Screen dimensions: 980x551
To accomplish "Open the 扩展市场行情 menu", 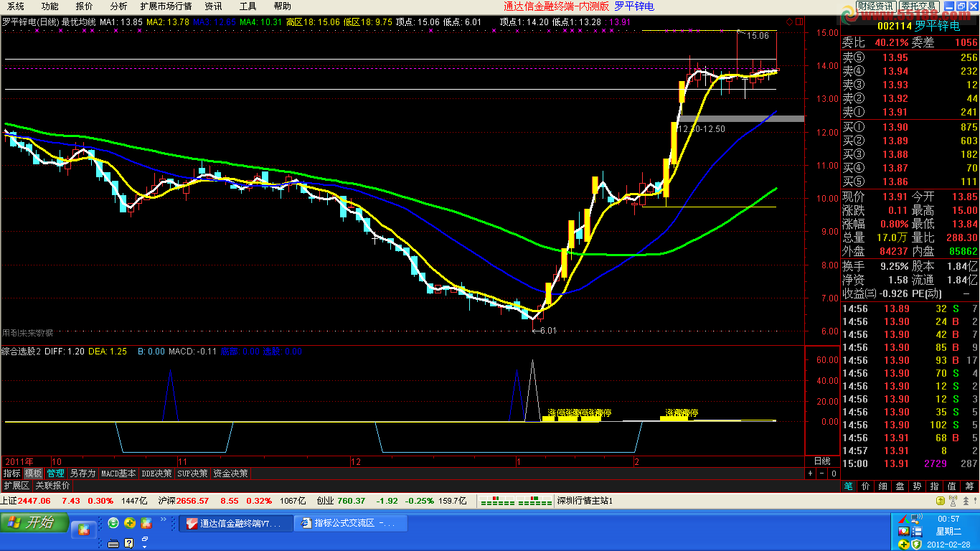I will pyautogui.click(x=166, y=6).
